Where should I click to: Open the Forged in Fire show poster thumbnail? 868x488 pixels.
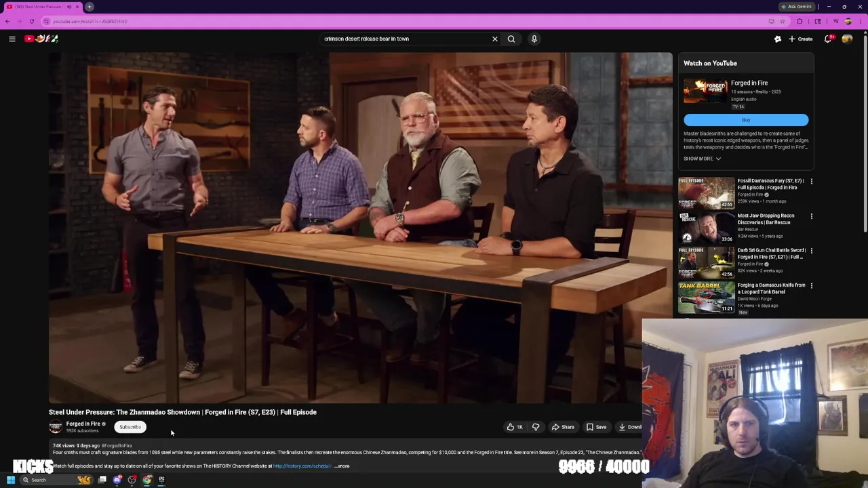click(x=705, y=91)
